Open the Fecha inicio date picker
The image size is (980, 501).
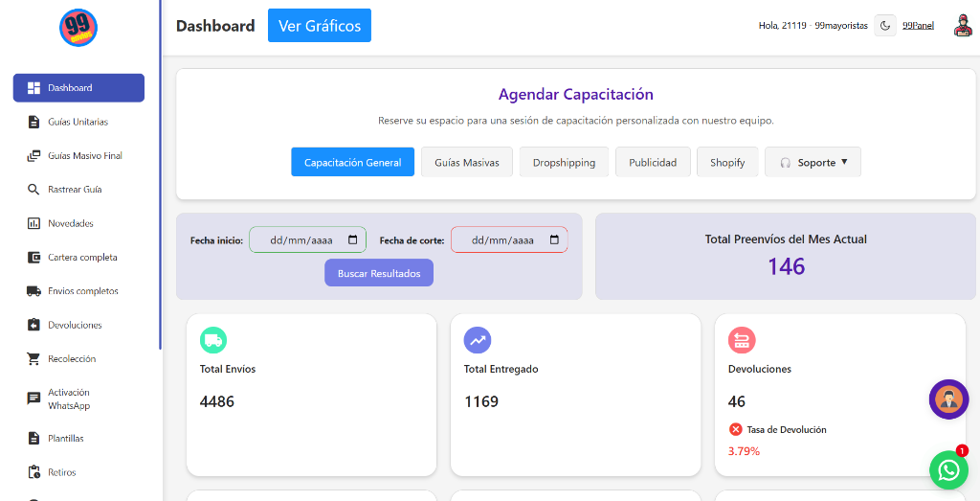pos(352,240)
